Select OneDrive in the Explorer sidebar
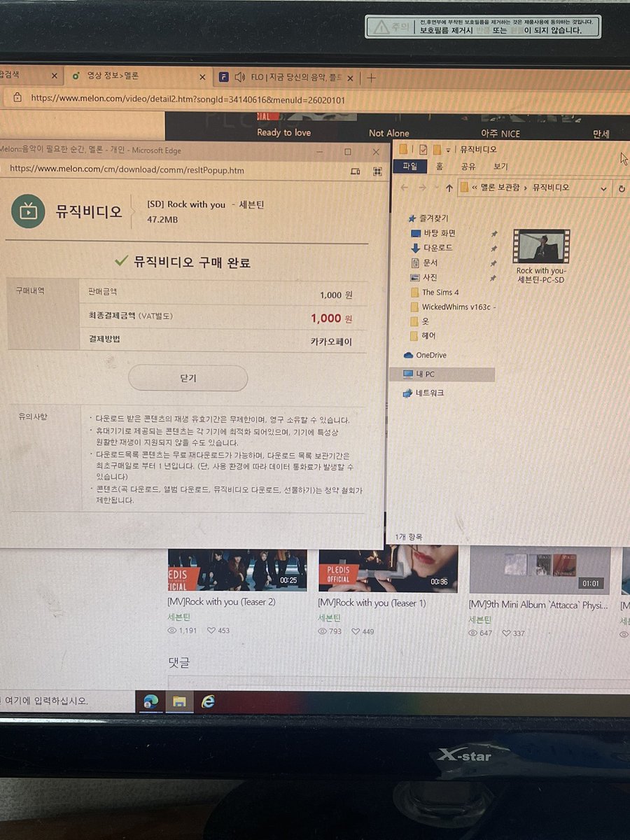Viewport: 630px width, 840px height. [424, 356]
